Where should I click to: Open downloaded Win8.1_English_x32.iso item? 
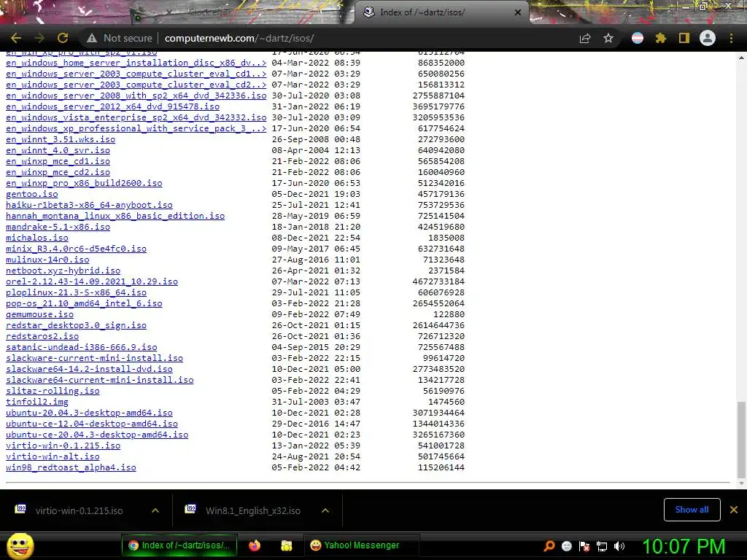253,510
